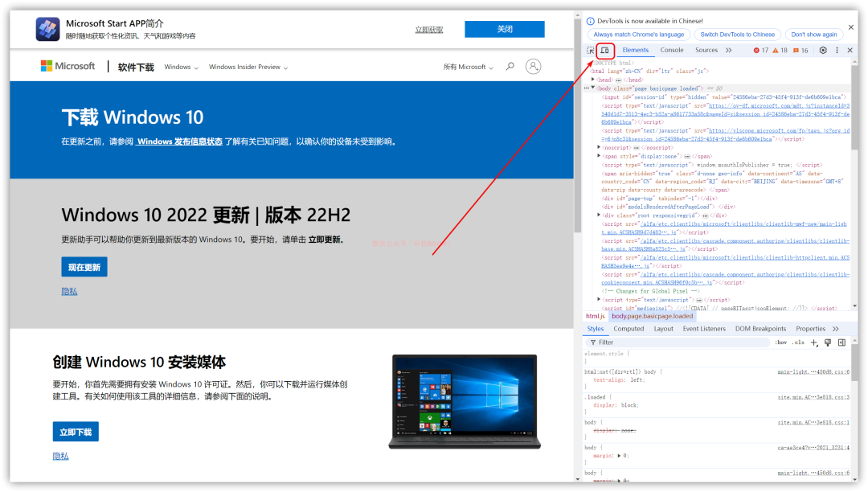Open the account sign-in avatar icon
868x492 pixels.
click(x=533, y=67)
